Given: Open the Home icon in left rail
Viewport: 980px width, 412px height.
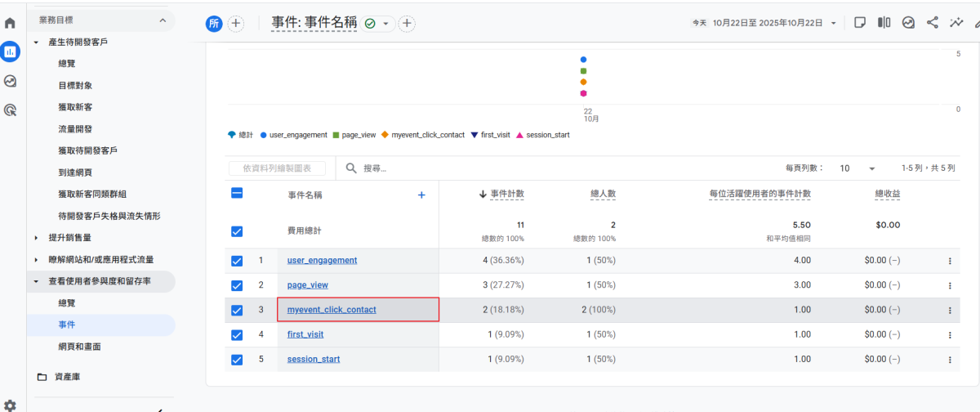Looking at the screenshot, I should click(11, 24).
